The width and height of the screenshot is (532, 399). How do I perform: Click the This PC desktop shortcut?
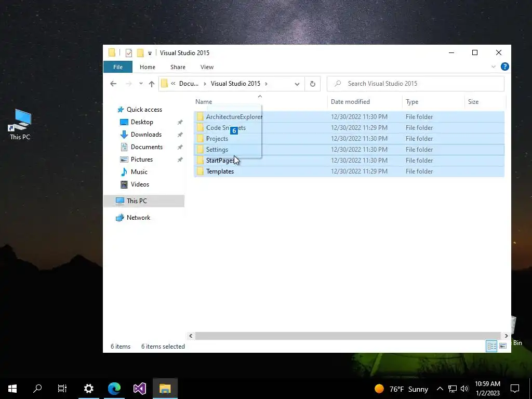[20, 125]
